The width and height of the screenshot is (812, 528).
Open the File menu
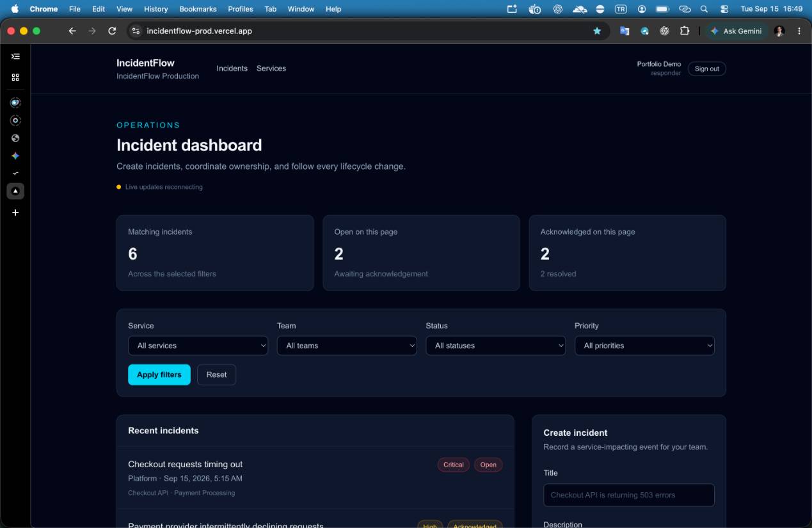tap(75, 9)
